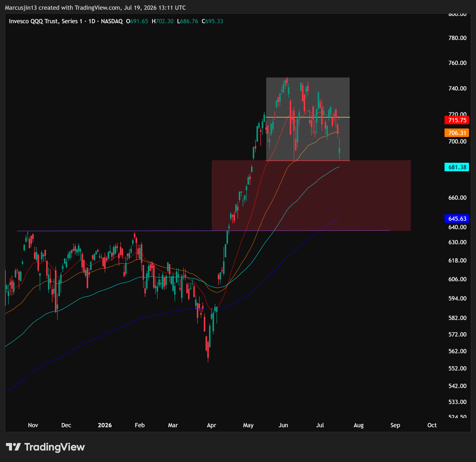Click the May label on time axis
The width and height of the screenshot is (476, 462).
(x=248, y=425)
